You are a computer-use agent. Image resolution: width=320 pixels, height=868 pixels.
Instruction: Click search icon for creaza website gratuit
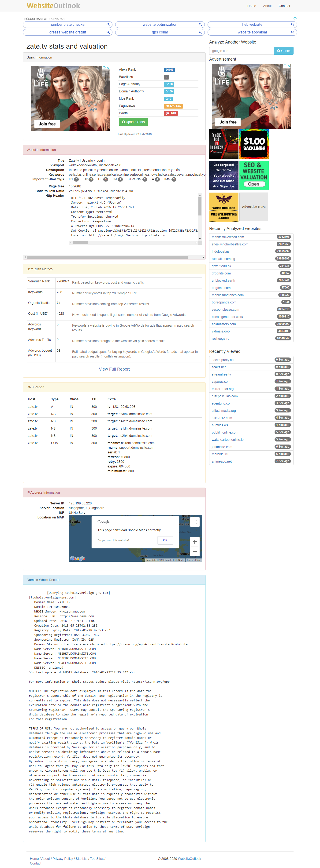tap(108, 32)
